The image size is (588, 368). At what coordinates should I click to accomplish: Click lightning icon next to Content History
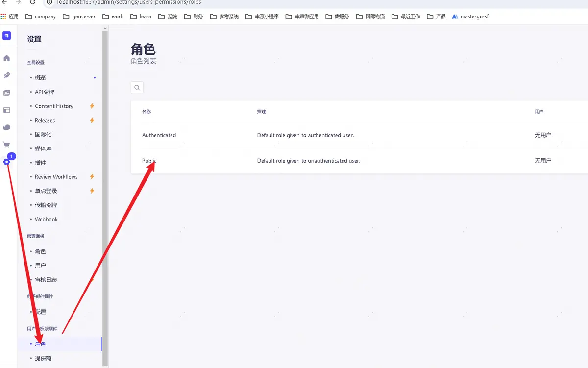pyautogui.click(x=92, y=106)
